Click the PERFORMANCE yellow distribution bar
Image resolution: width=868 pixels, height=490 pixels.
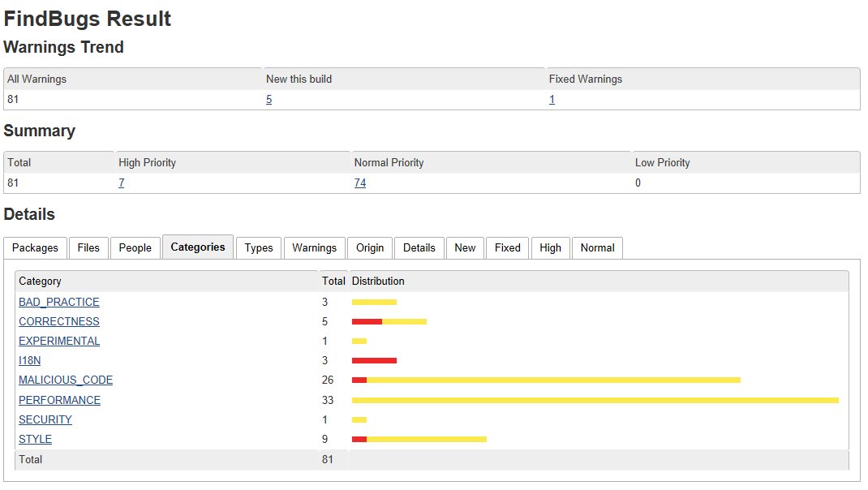tap(595, 400)
